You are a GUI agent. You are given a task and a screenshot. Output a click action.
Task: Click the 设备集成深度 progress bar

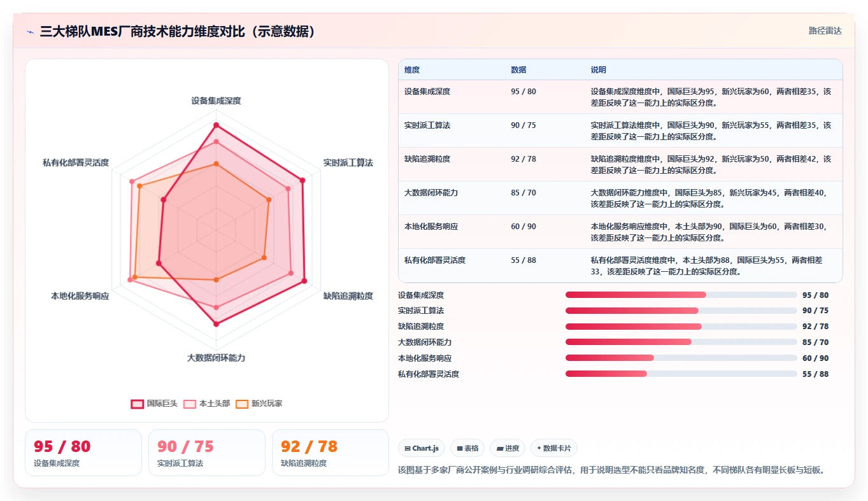[681, 295]
